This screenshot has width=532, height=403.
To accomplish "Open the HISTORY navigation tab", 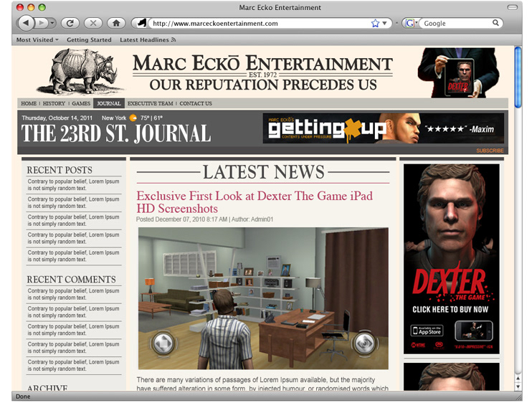I will [54, 103].
